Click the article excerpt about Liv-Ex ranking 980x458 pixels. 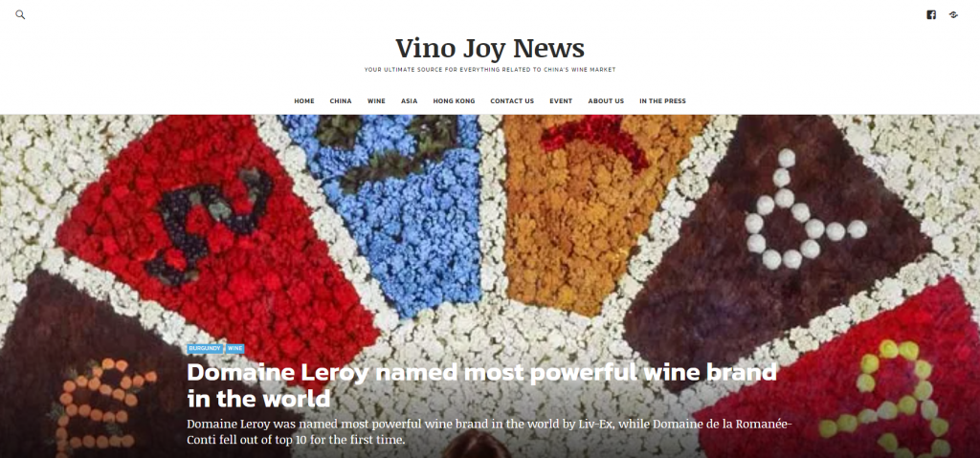coord(489,432)
